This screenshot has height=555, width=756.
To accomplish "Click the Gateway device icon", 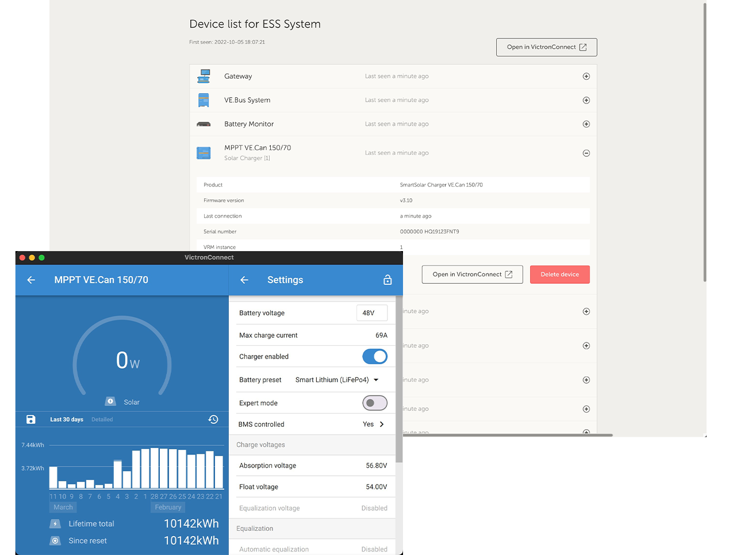I will [204, 76].
